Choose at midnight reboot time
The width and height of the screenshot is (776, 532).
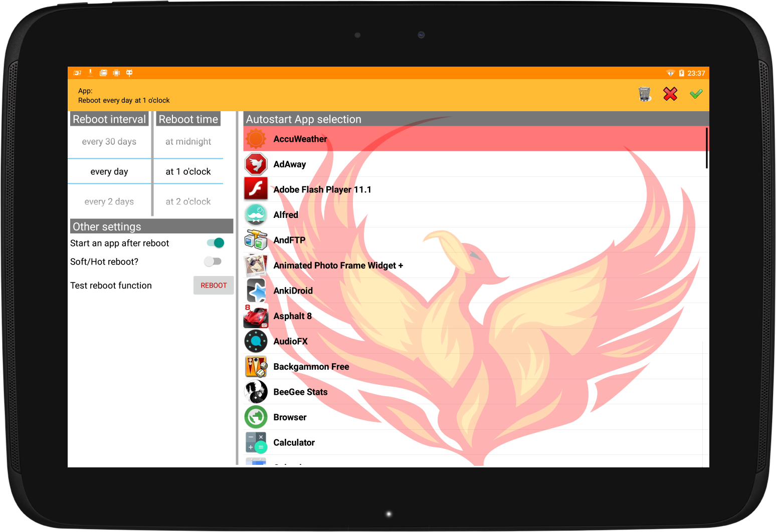click(x=188, y=142)
